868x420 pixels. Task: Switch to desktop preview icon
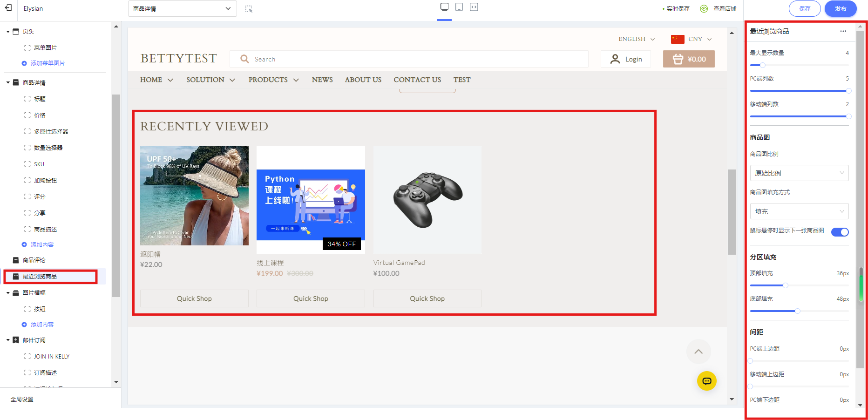(x=444, y=7)
